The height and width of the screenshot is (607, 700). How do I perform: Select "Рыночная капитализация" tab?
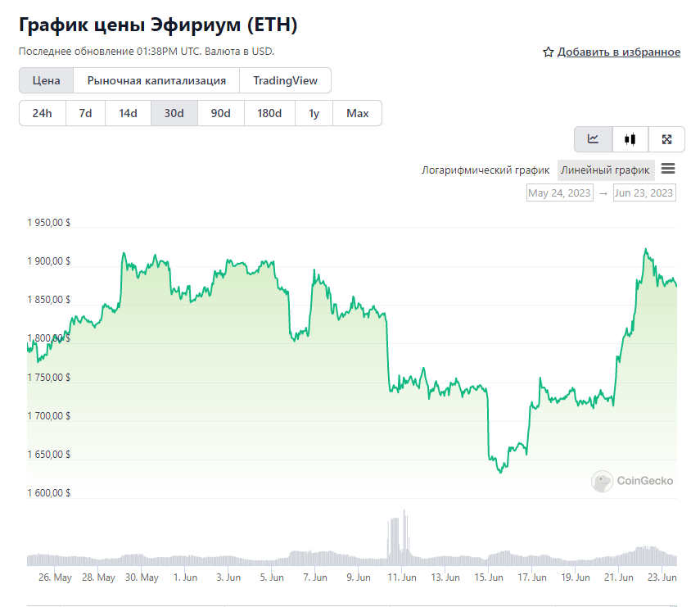[x=156, y=80]
